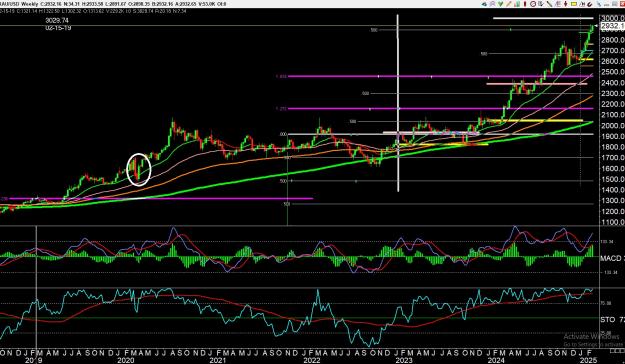Click the 2022 year label on time axis
Viewport: 625px width, 364px height.
pos(311,360)
